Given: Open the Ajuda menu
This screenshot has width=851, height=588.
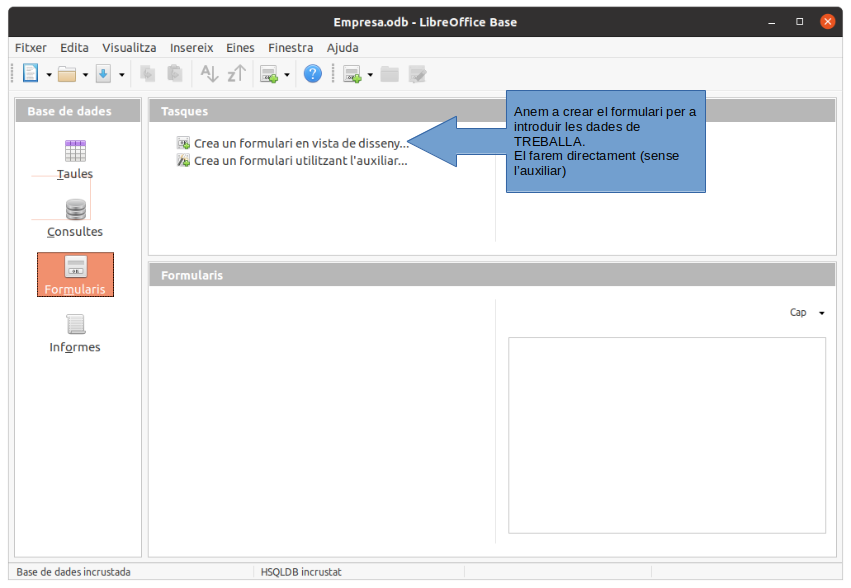Looking at the screenshot, I should pos(342,48).
